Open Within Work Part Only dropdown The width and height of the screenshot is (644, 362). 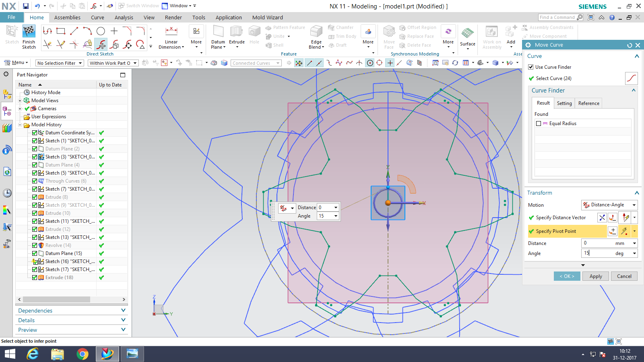(x=113, y=63)
